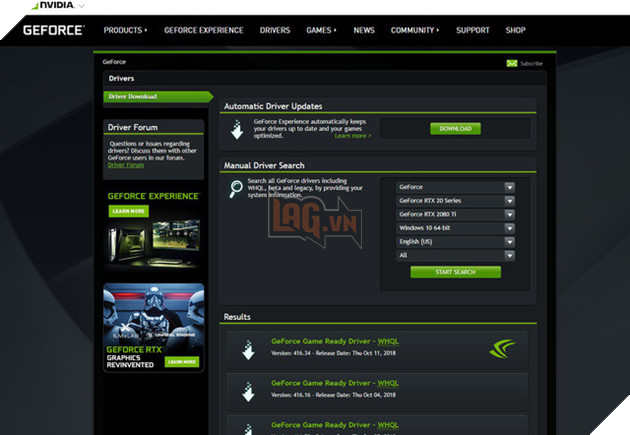Click the download arrow icon under Automatic Driver Updates
Screen dimensions: 630x435
point(237,130)
